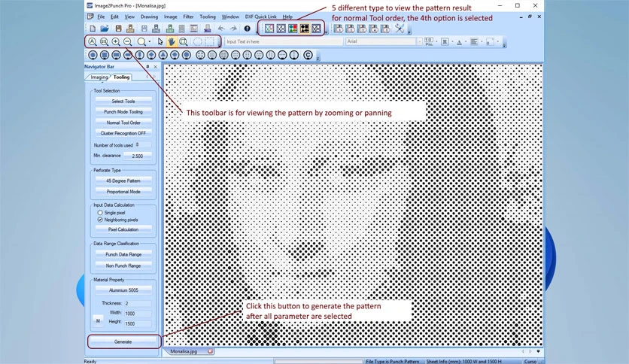629x364 pixels.
Task: Open the File menu
Action: (101, 17)
